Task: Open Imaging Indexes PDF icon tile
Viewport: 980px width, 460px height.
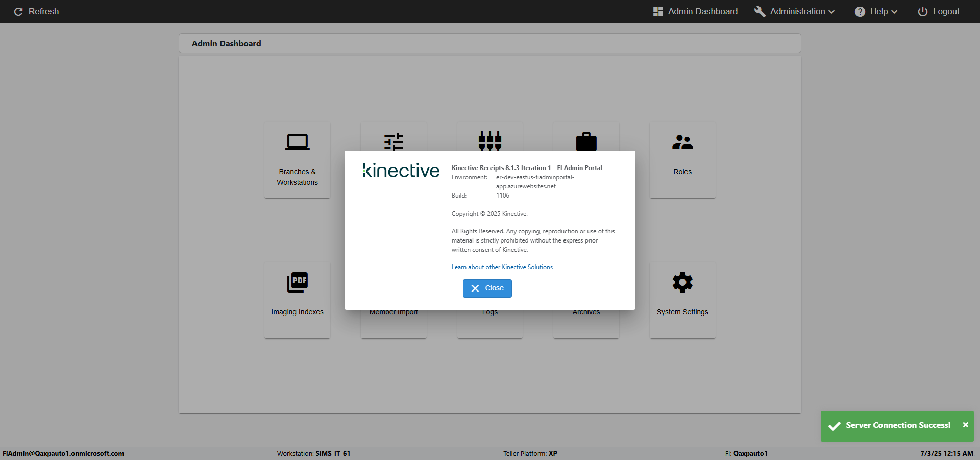Action: click(297, 282)
